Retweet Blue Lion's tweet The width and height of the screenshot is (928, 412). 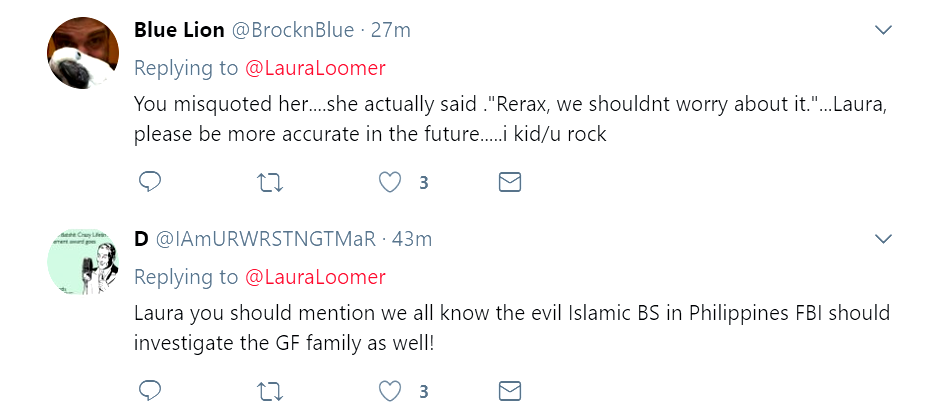[x=270, y=182]
